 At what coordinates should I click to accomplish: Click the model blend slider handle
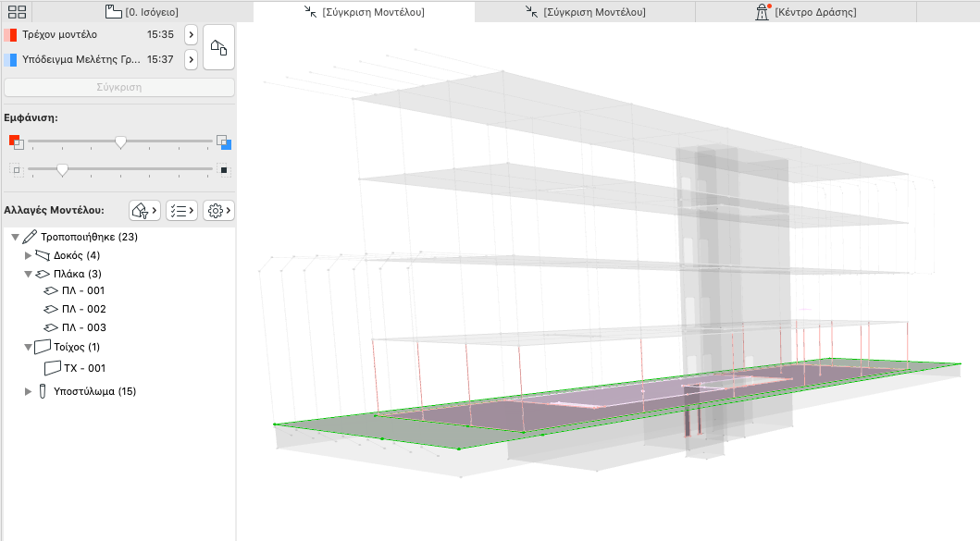point(120,142)
